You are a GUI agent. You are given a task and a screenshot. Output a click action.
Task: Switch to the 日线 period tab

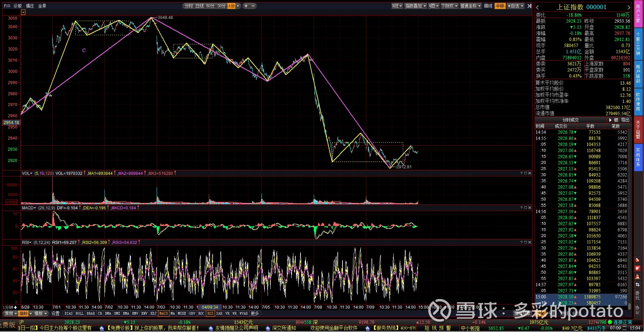coord(200,6)
